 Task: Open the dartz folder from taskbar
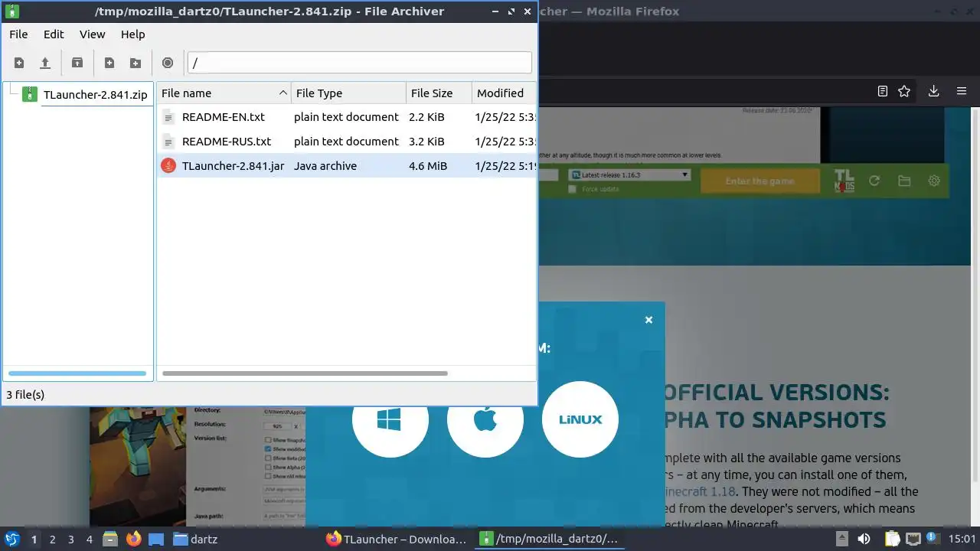(195, 540)
